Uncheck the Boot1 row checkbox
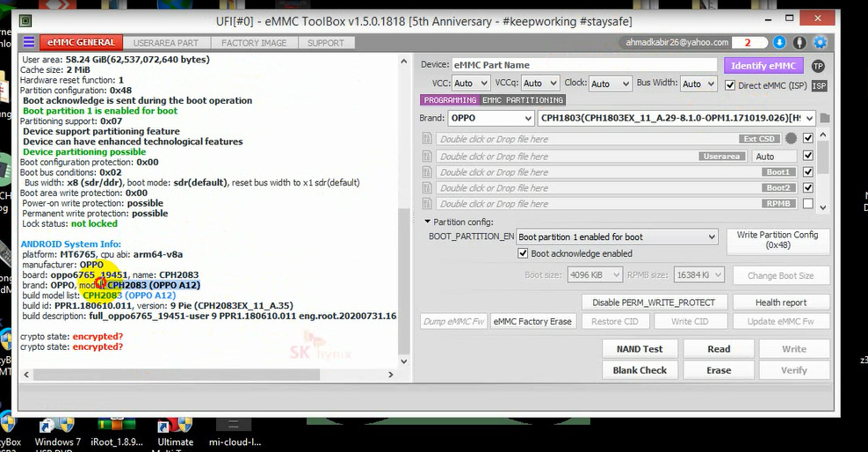 (808, 171)
